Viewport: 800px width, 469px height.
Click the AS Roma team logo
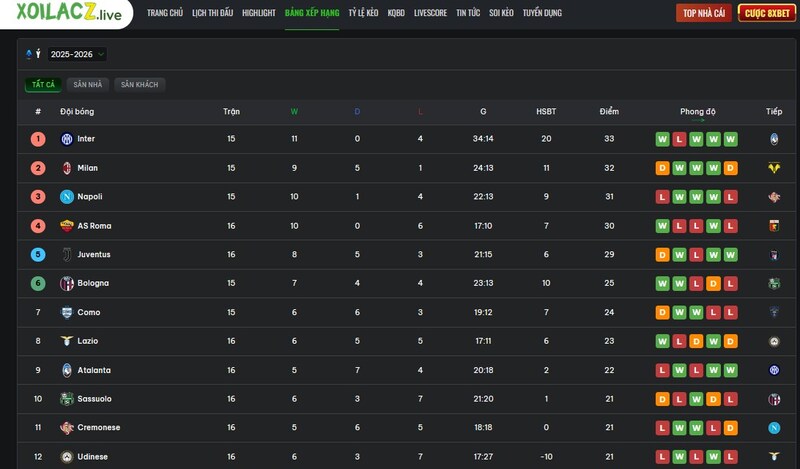click(x=67, y=226)
